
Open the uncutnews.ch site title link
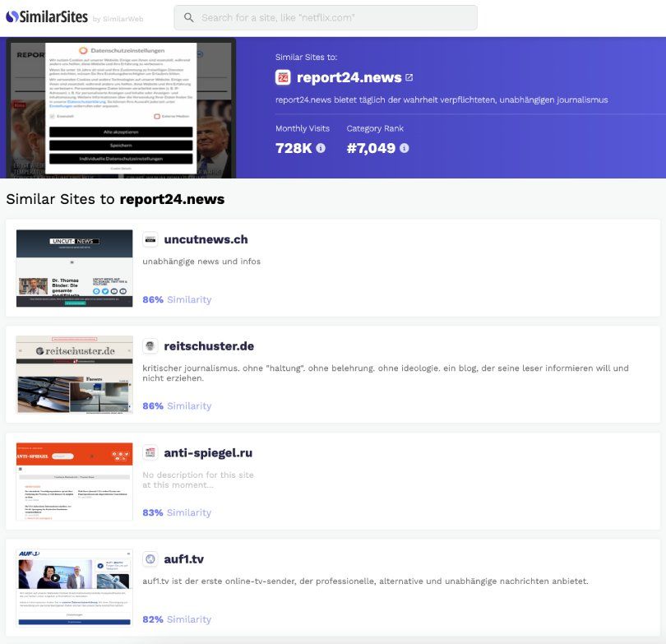tap(206, 239)
